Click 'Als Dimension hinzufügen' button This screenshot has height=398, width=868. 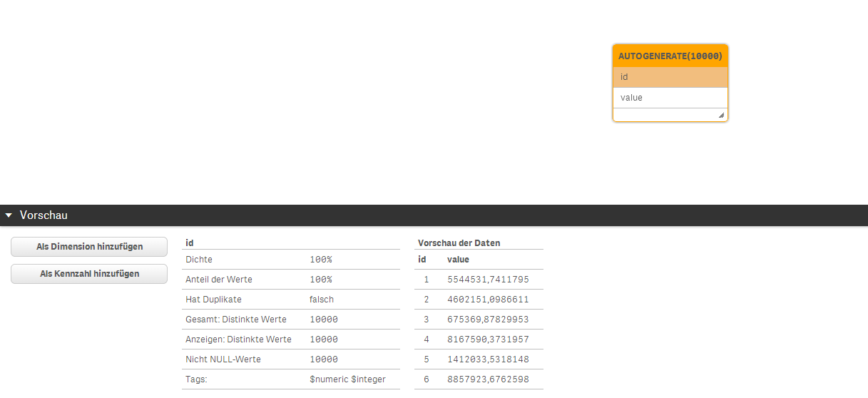[x=89, y=247]
